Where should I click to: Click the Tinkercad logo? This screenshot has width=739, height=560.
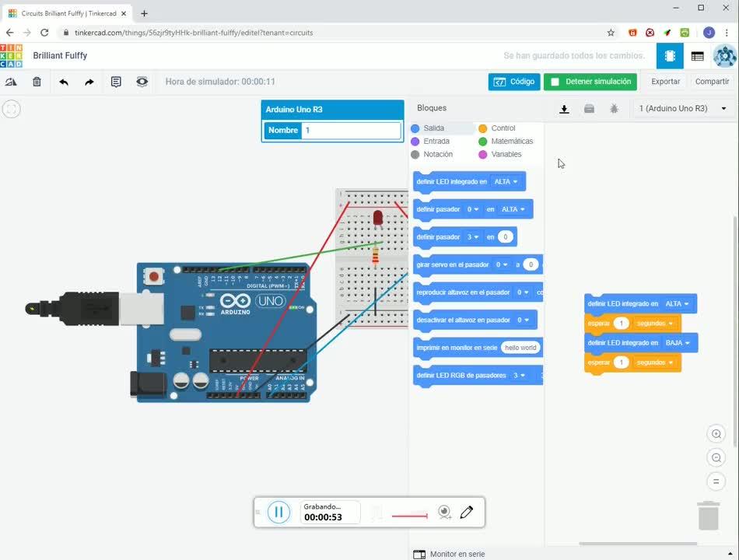(x=12, y=56)
